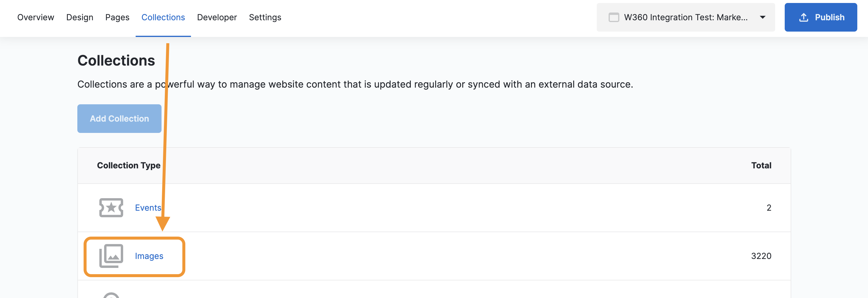Go to the Pages tab
868x298 pixels.
tap(117, 18)
